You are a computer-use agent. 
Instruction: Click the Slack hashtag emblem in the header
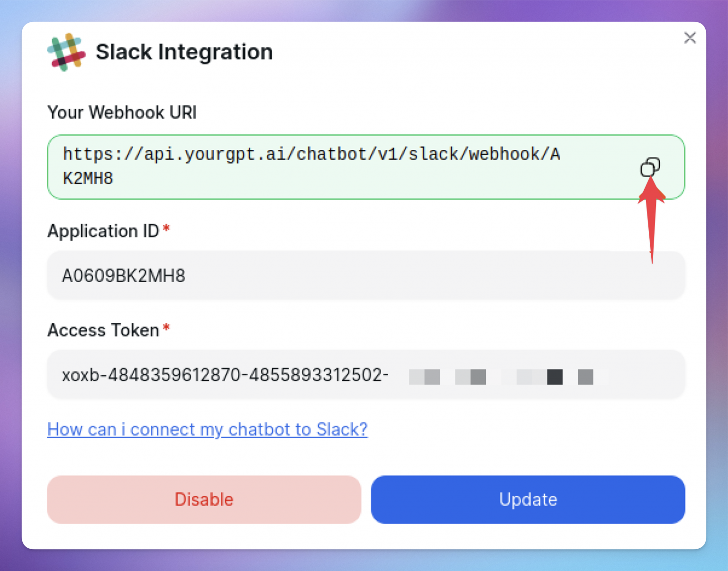(66, 51)
